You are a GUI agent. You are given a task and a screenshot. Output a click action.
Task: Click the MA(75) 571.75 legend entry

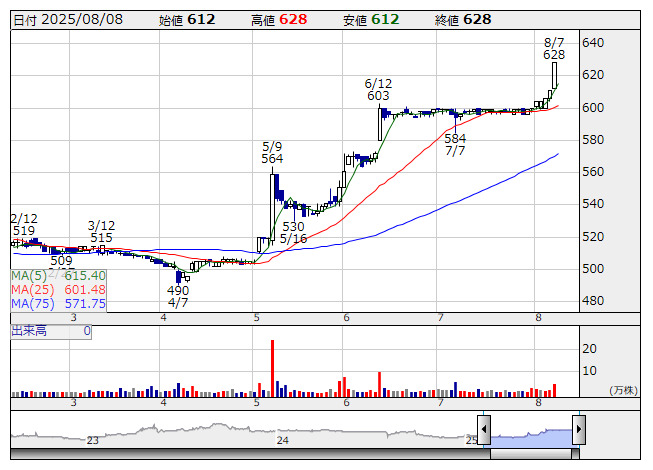click(58, 303)
